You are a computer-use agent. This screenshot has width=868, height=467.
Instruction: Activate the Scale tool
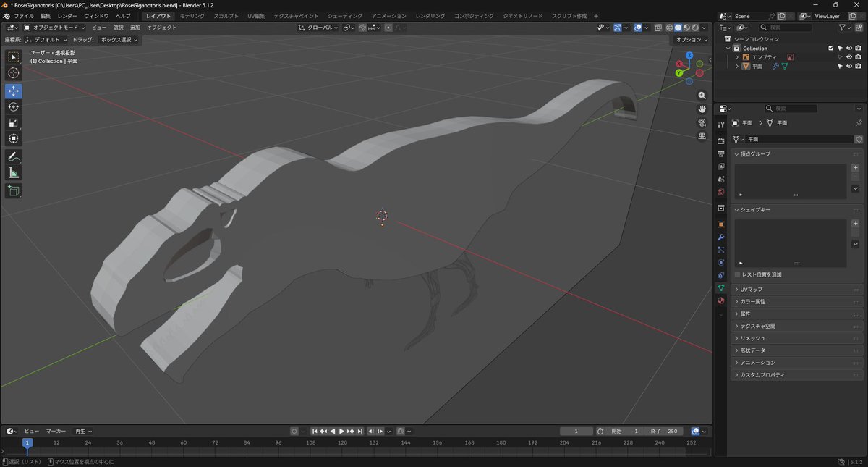pyautogui.click(x=14, y=123)
